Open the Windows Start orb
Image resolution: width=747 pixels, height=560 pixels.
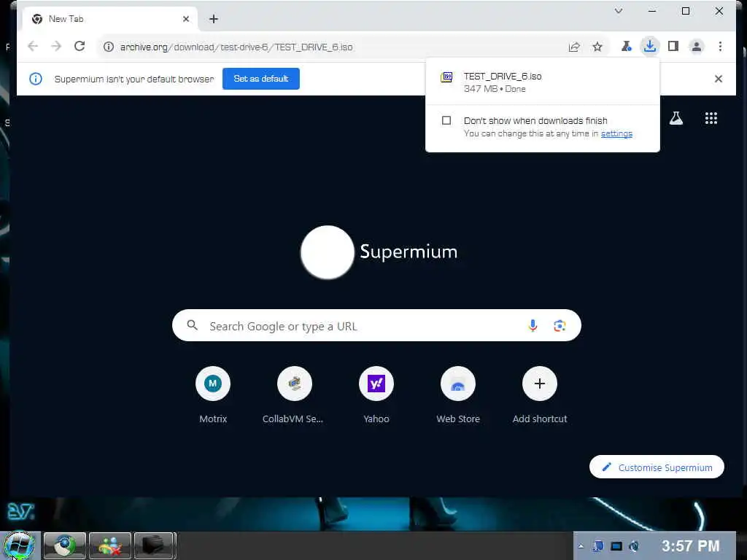(x=19, y=545)
